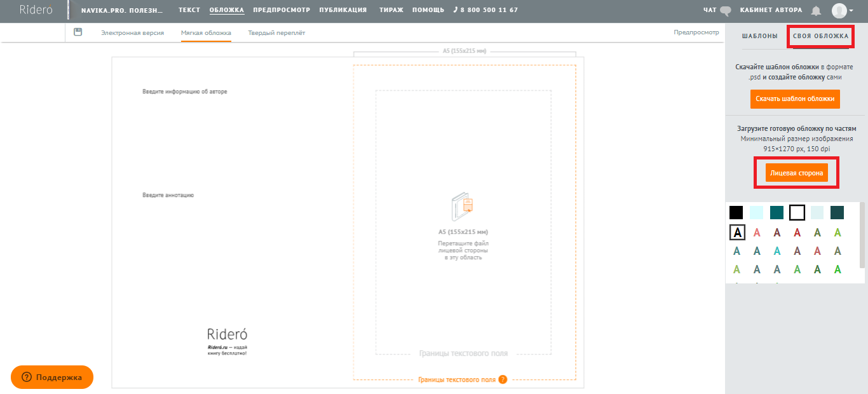The width and height of the screenshot is (868, 394).
Task: Switch to Твердый переплёт tab
Action: tap(276, 32)
